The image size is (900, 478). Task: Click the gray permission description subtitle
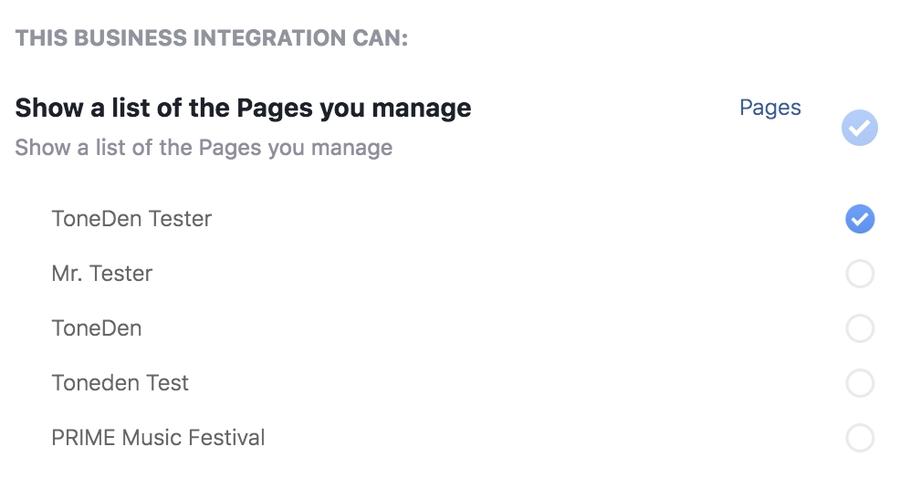click(204, 148)
